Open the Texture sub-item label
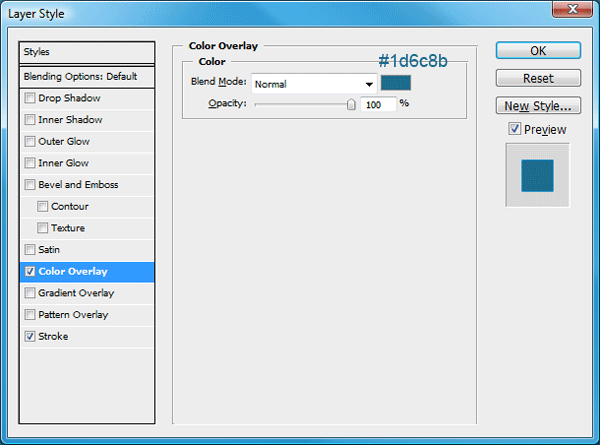This screenshot has width=600, height=445. tap(68, 228)
